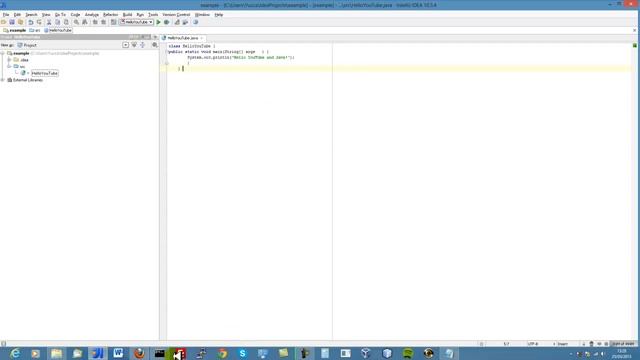Click the Save All toolbar icon
This screenshot has width=640, height=360.
click(x=12, y=22)
